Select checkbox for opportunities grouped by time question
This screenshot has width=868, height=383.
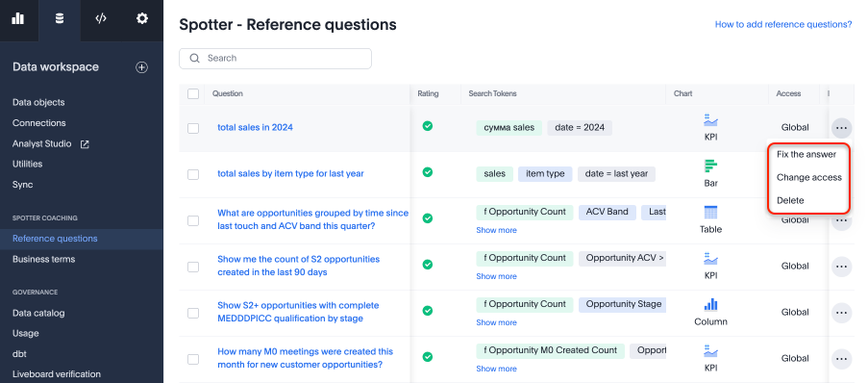click(x=193, y=220)
